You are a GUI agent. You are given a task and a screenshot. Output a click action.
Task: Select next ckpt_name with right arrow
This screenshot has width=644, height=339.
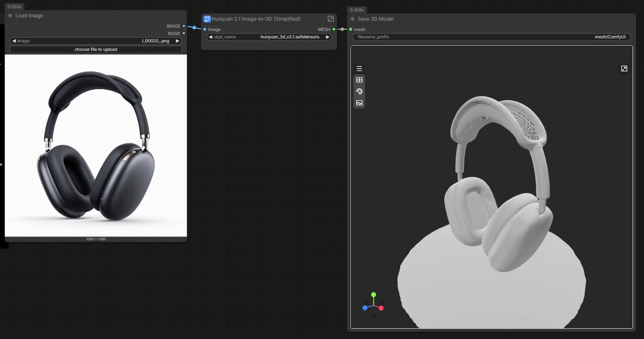pos(328,37)
